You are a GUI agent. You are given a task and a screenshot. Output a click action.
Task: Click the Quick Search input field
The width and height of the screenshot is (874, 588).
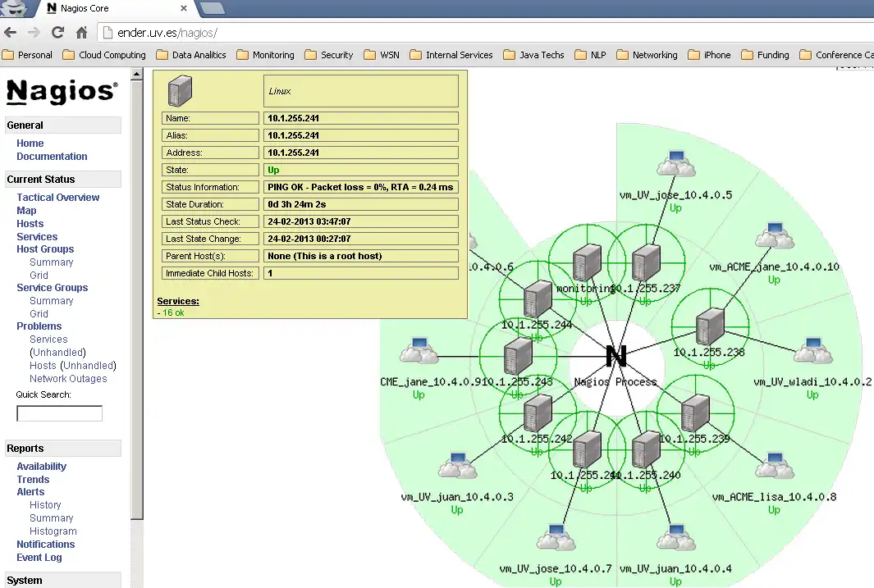[60, 413]
